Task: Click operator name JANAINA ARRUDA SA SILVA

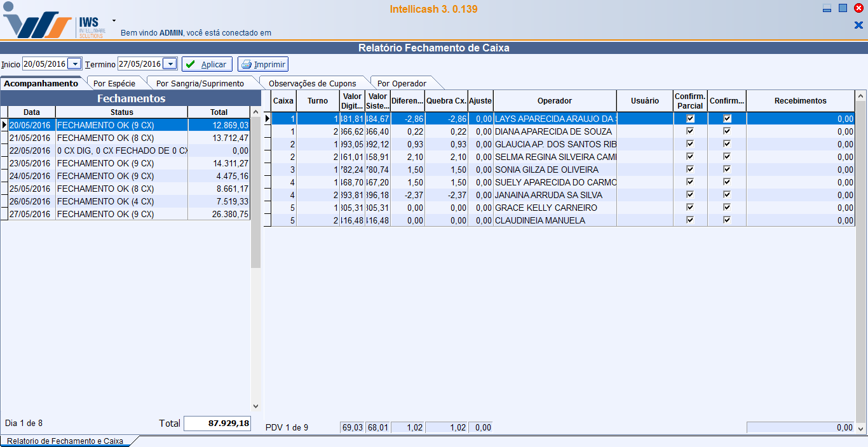Action: click(x=548, y=195)
